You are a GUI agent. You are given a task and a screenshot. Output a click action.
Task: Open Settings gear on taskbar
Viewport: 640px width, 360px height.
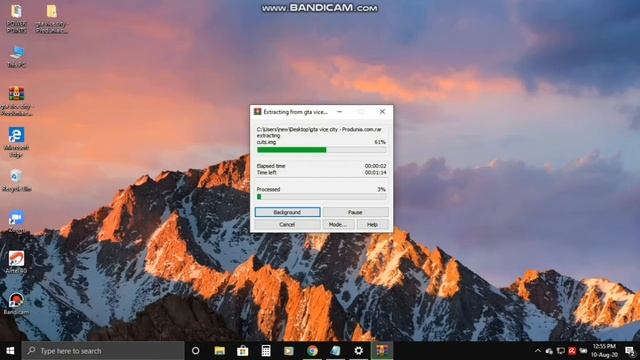[359, 351]
